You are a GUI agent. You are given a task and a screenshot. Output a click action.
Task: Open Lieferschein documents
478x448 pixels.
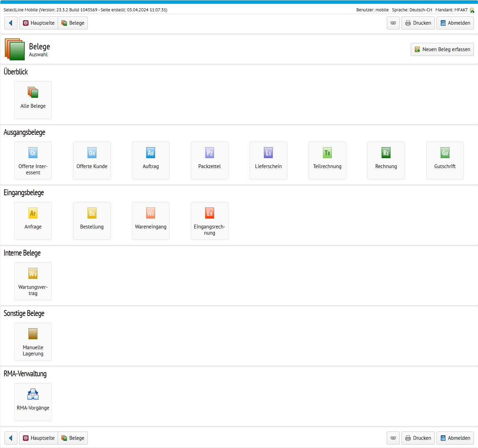pyautogui.click(x=268, y=161)
